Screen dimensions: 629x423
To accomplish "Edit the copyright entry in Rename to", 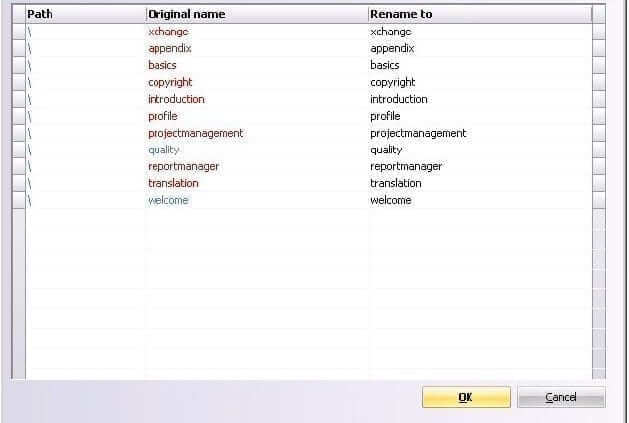I will click(x=393, y=82).
